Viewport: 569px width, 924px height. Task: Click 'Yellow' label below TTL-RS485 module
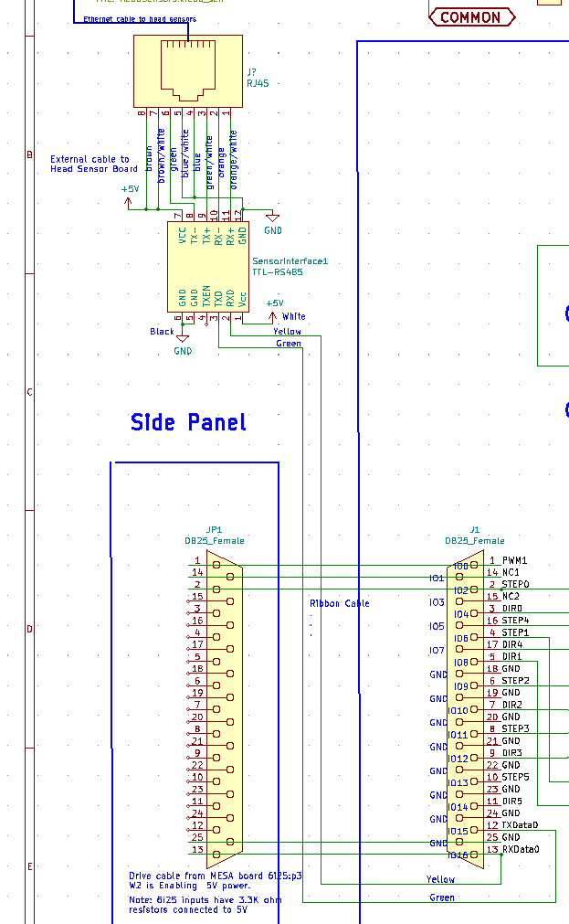287,331
